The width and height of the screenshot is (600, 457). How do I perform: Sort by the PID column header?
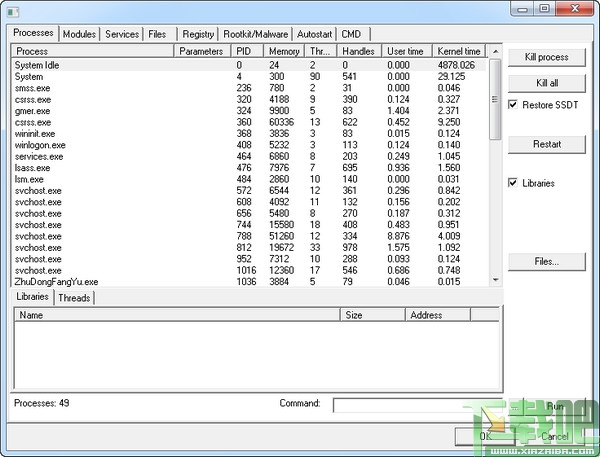[247, 51]
